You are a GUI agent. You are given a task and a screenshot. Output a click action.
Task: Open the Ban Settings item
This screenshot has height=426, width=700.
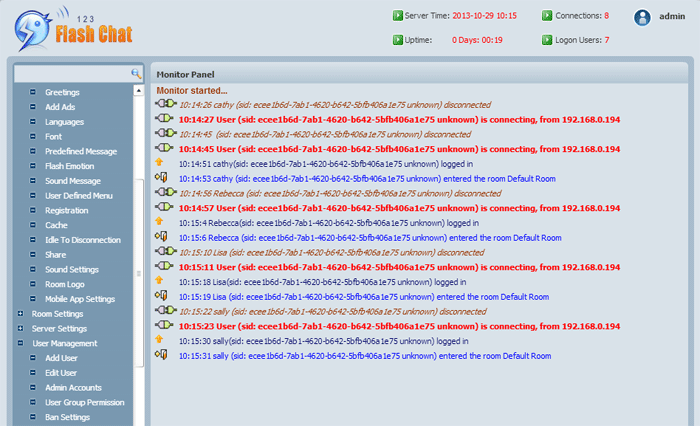[x=67, y=417]
